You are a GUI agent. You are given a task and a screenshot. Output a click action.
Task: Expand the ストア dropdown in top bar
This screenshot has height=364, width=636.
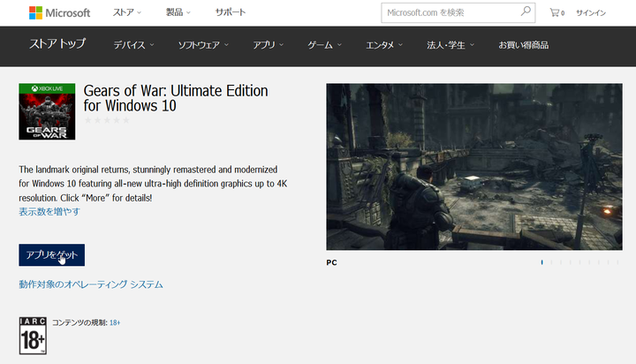(127, 12)
